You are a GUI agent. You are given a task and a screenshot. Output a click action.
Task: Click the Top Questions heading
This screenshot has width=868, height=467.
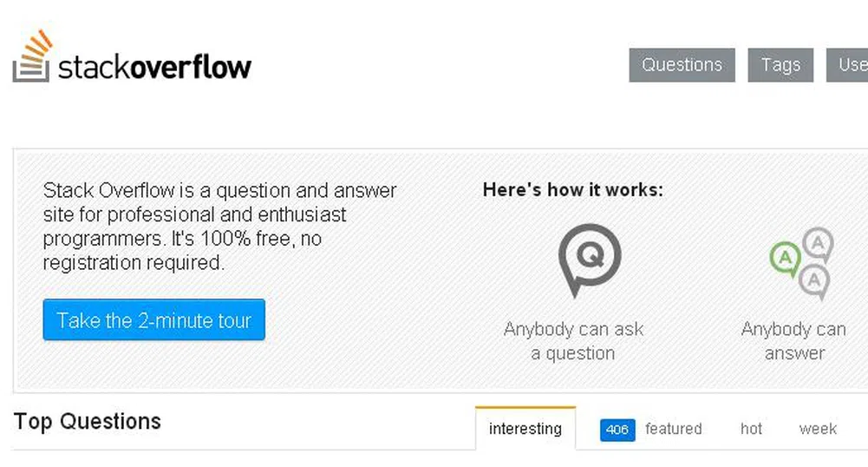[x=88, y=422]
